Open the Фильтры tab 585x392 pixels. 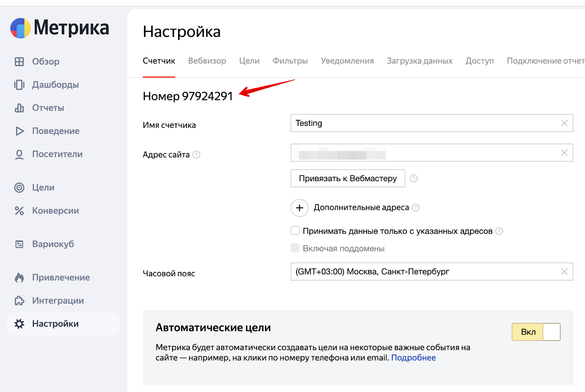point(290,61)
